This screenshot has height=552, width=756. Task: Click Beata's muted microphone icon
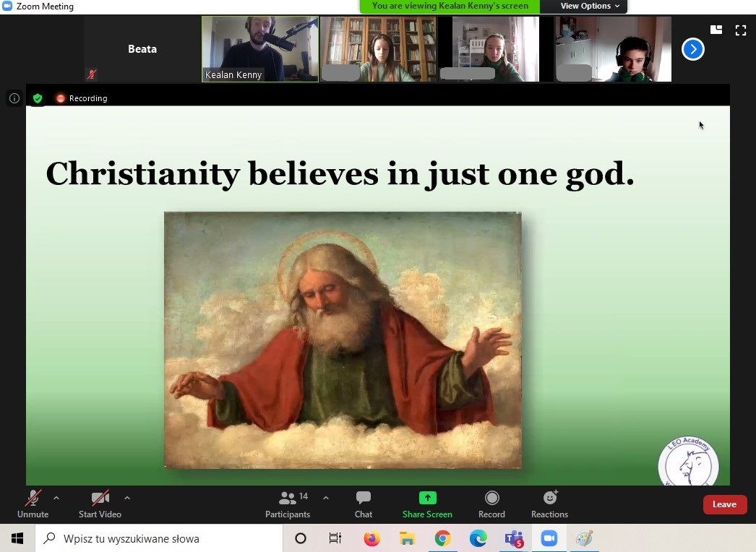click(92, 74)
